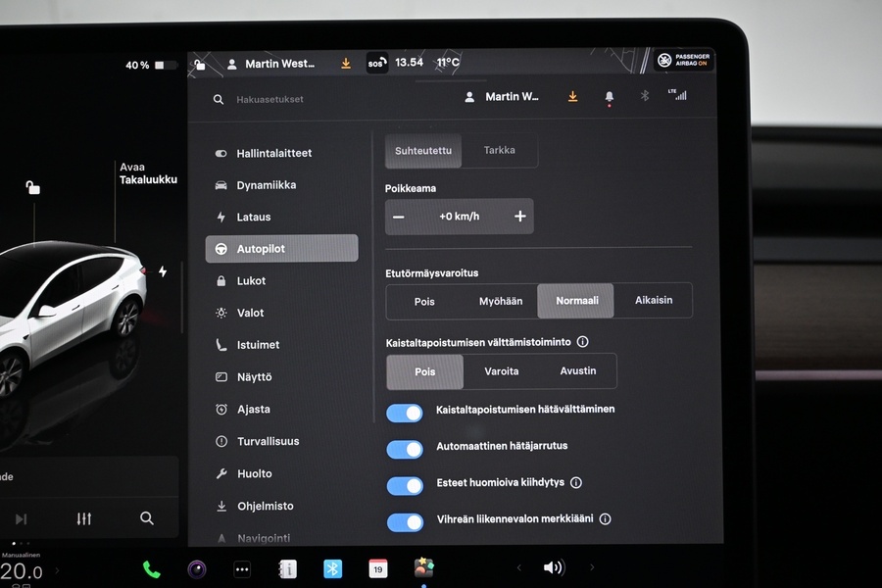Open the phone app in the dock
Viewport: 882px width, 588px height.
point(151,569)
